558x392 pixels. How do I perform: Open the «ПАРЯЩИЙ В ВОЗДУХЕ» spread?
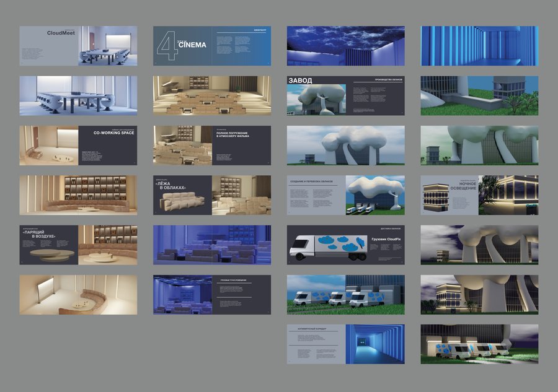pyautogui.click(x=78, y=245)
